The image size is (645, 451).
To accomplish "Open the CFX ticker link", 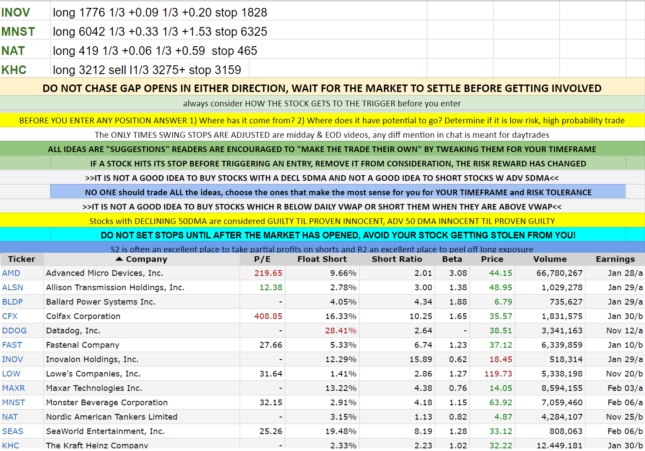I will coord(10,316).
